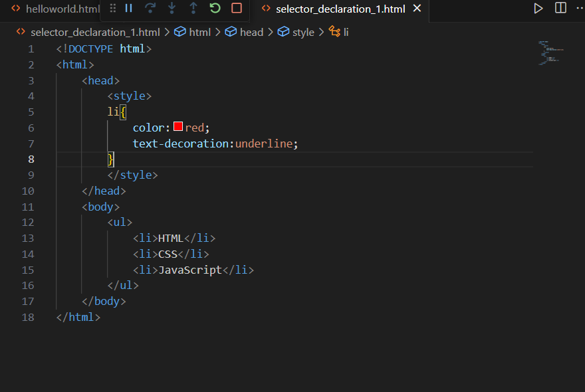Click the JavaScript list item text

tap(190, 270)
